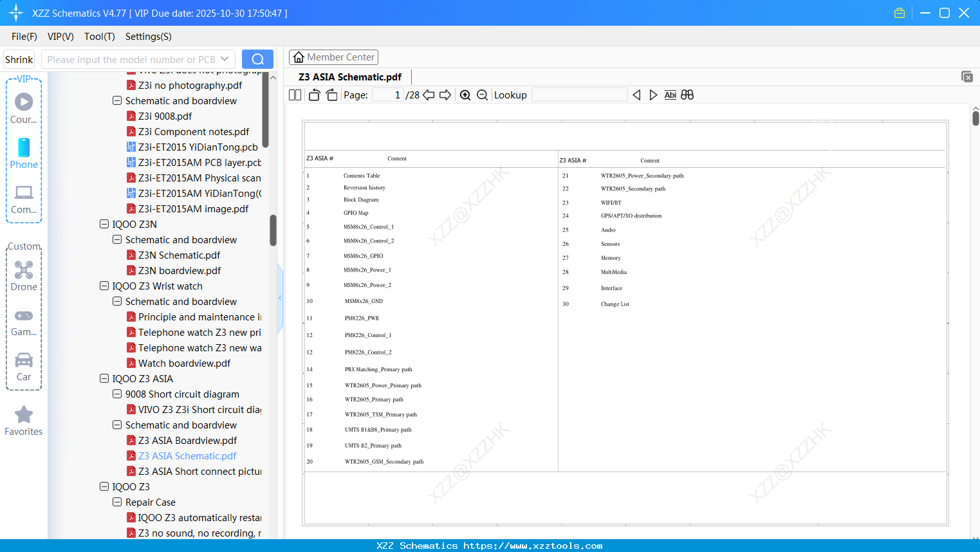Image resolution: width=980 pixels, height=552 pixels.
Task: Open the Tool menu
Action: [100, 37]
